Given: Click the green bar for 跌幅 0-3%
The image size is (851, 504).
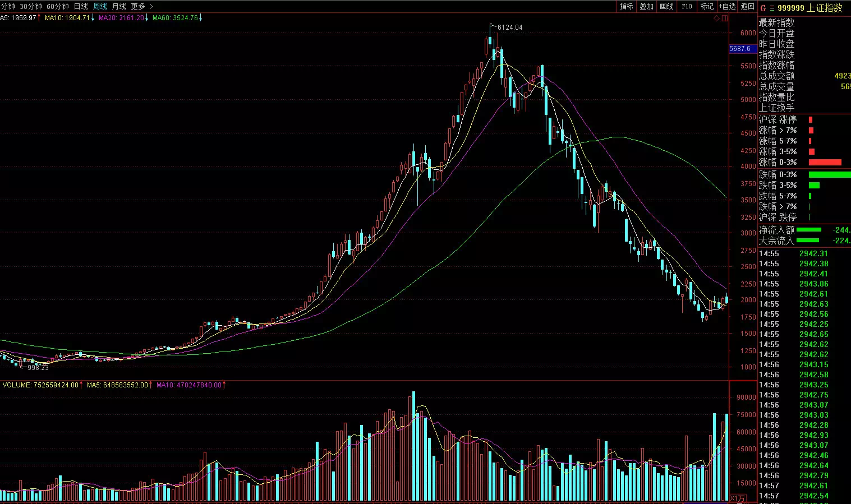Looking at the screenshot, I should click(x=830, y=174).
